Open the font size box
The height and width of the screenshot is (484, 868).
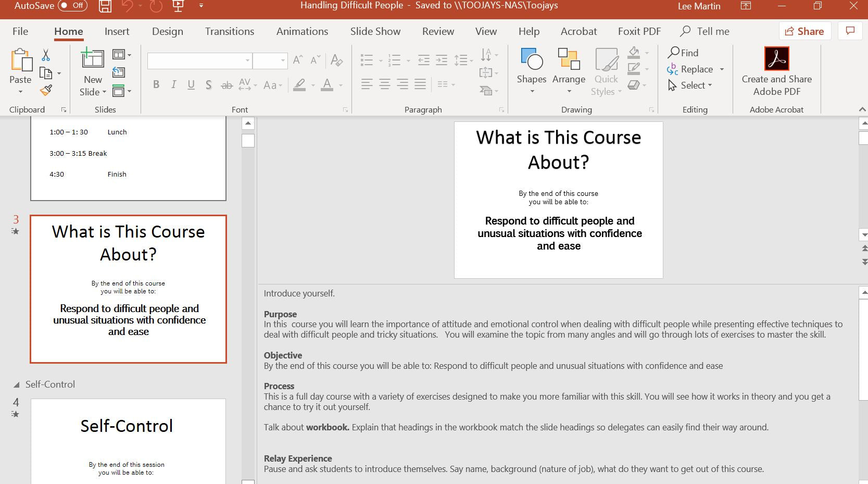pos(270,60)
